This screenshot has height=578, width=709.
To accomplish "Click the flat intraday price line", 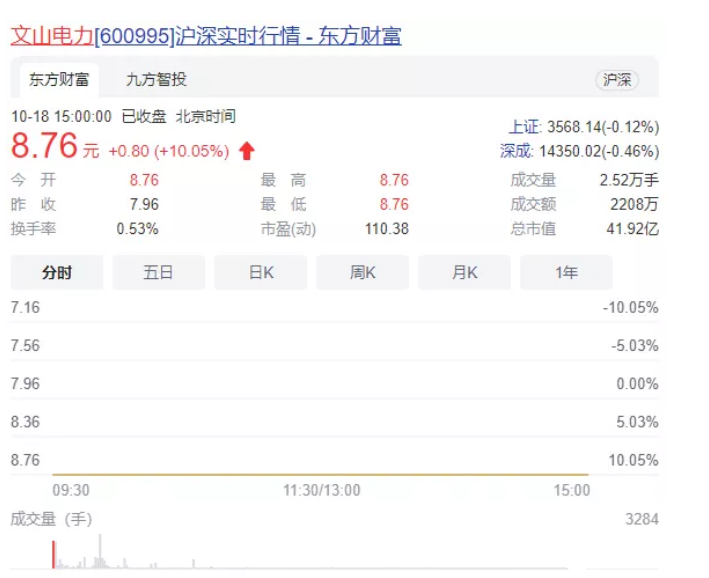I will click(320, 474).
